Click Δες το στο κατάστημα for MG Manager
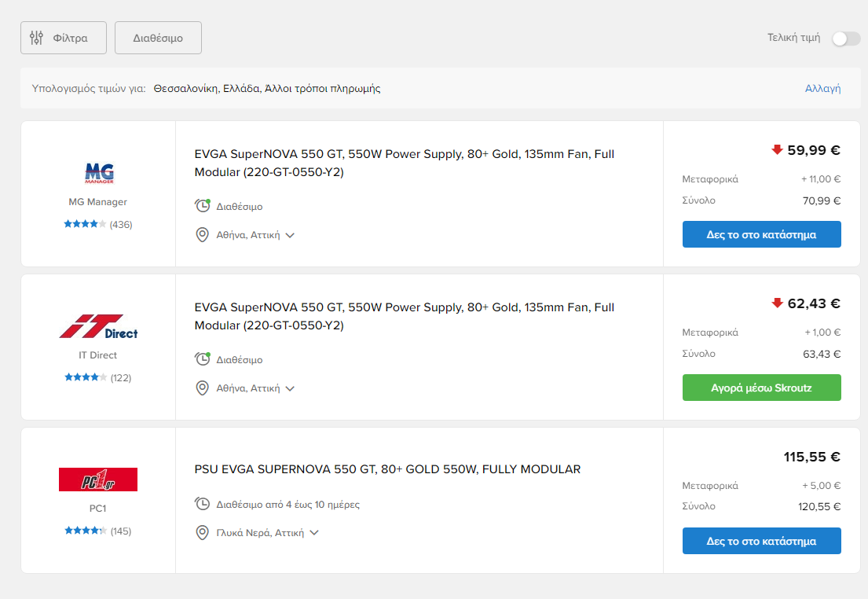 pos(762,234)
